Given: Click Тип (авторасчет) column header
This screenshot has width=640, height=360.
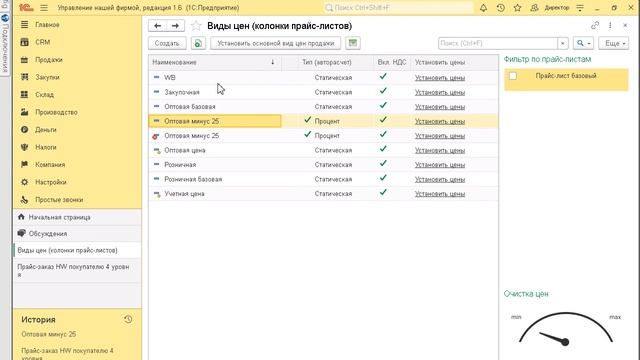Looking at the screenshot, I should coord(327,62).
